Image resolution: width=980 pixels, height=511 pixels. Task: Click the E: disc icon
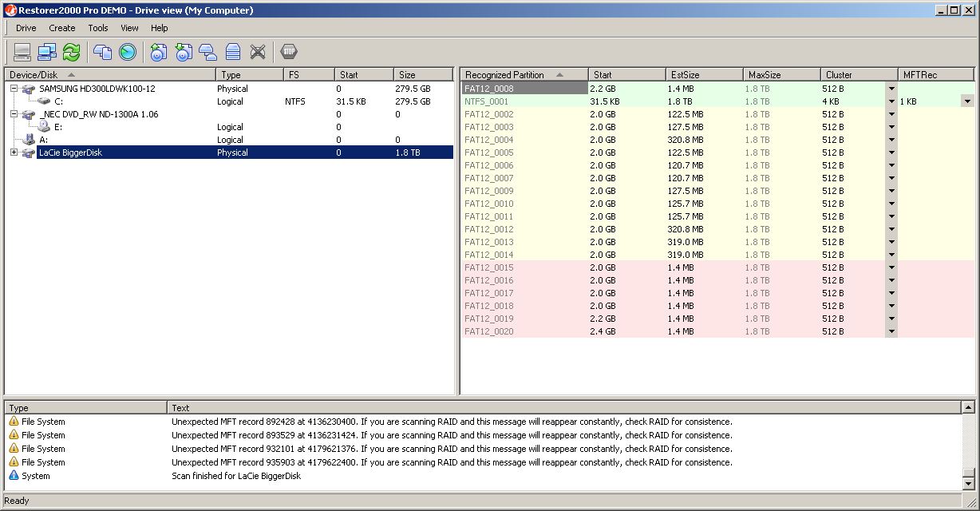click(44, 127)
